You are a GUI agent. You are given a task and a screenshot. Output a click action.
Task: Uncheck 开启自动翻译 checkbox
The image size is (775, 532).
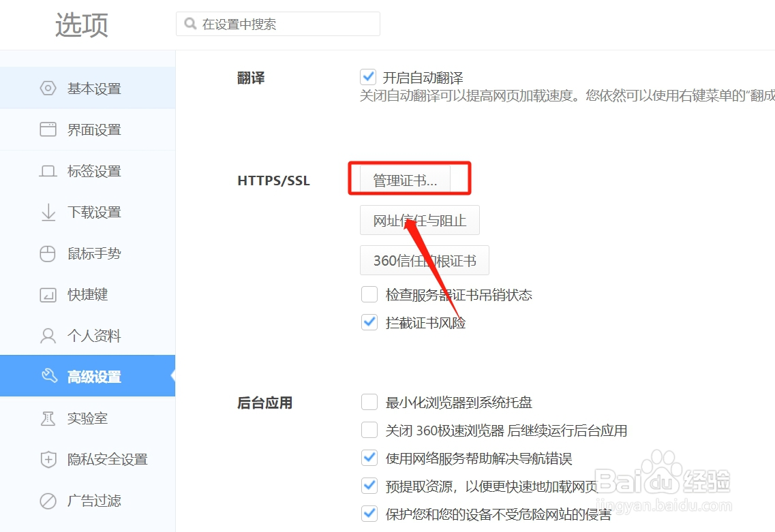pos(368,77)
